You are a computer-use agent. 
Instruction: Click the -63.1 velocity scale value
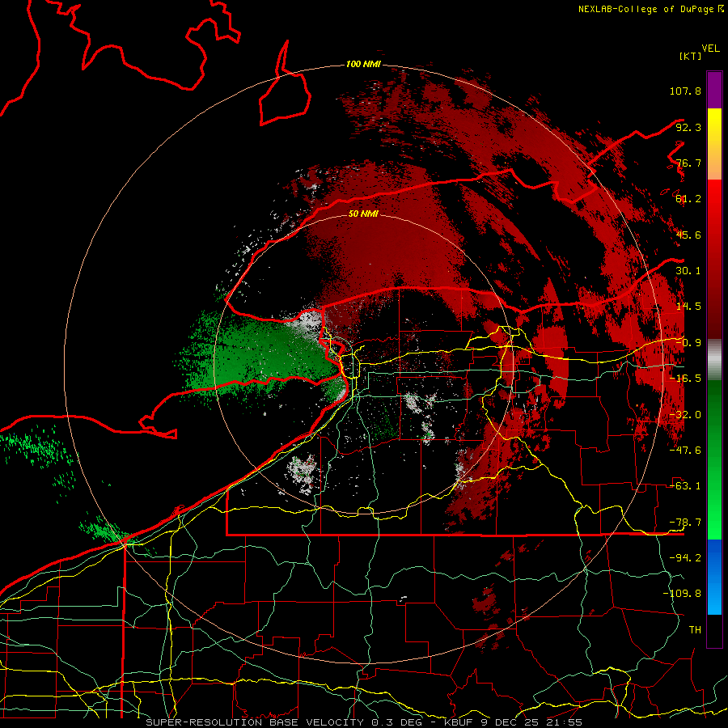685,486
